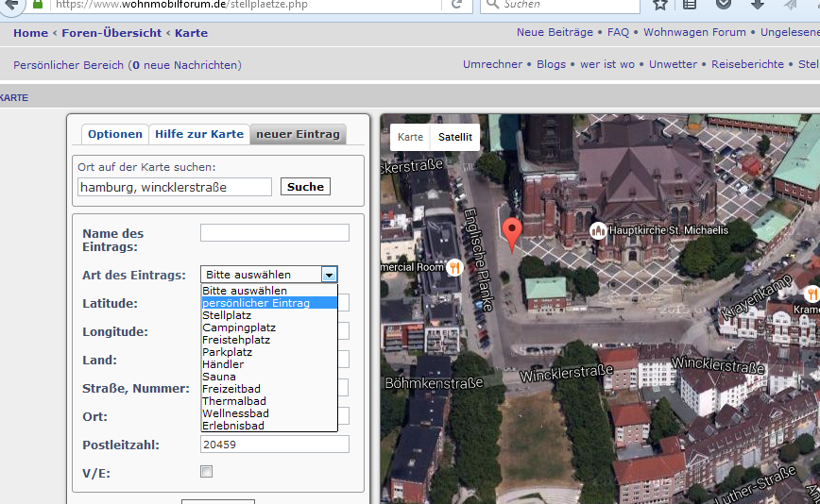Open the downloads arrow icon
Image resolution: width=820 pixels, height=504 pixels.
click(757, 5)
